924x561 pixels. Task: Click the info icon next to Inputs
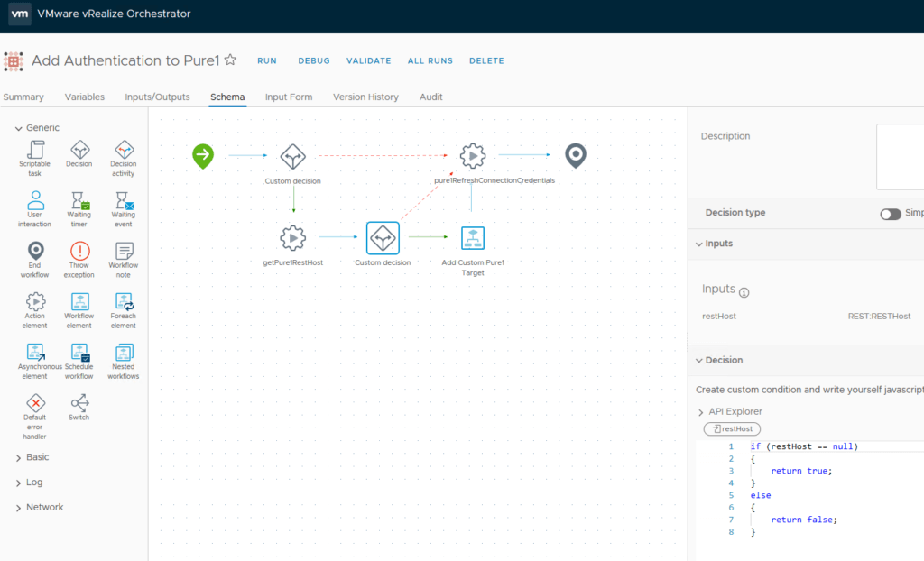coord(744,292)
